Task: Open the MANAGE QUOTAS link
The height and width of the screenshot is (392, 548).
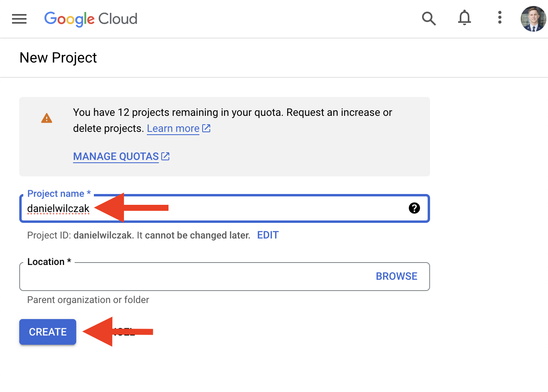Action: pos(116,156)
